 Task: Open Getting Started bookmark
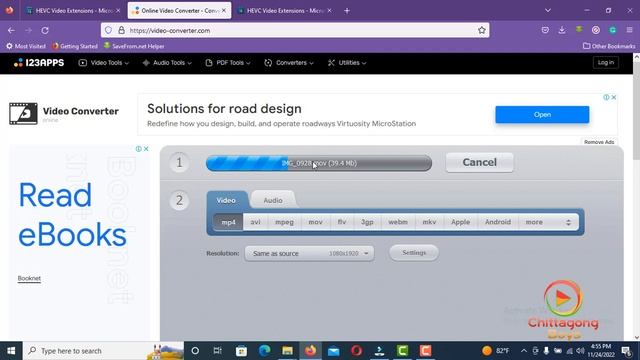(x=75, y=46)
